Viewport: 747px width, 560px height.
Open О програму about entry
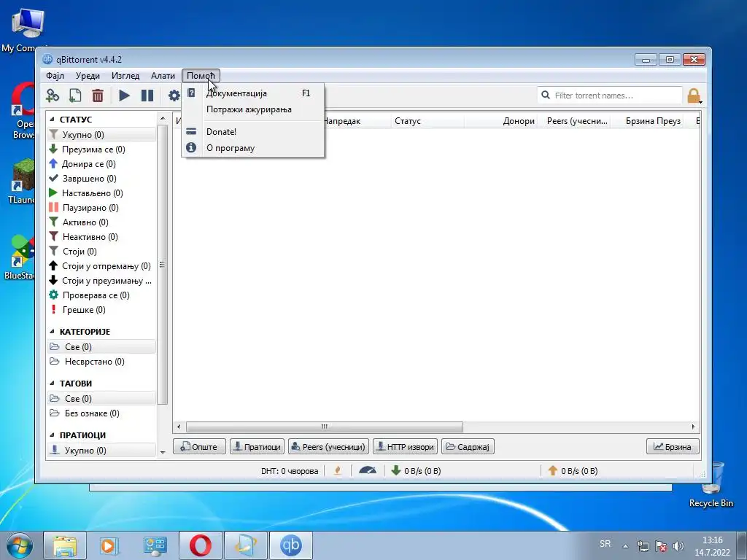253,148
